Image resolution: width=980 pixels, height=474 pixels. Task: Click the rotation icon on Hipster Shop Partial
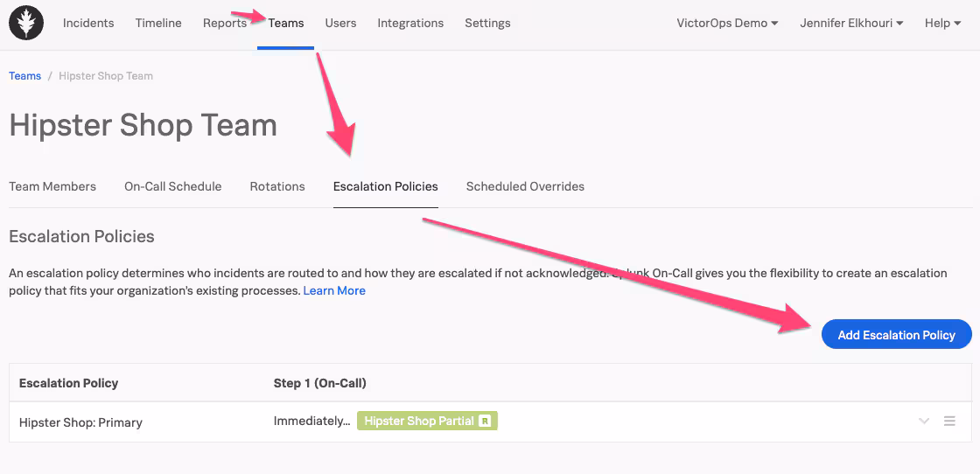click(x=485, y=422)
